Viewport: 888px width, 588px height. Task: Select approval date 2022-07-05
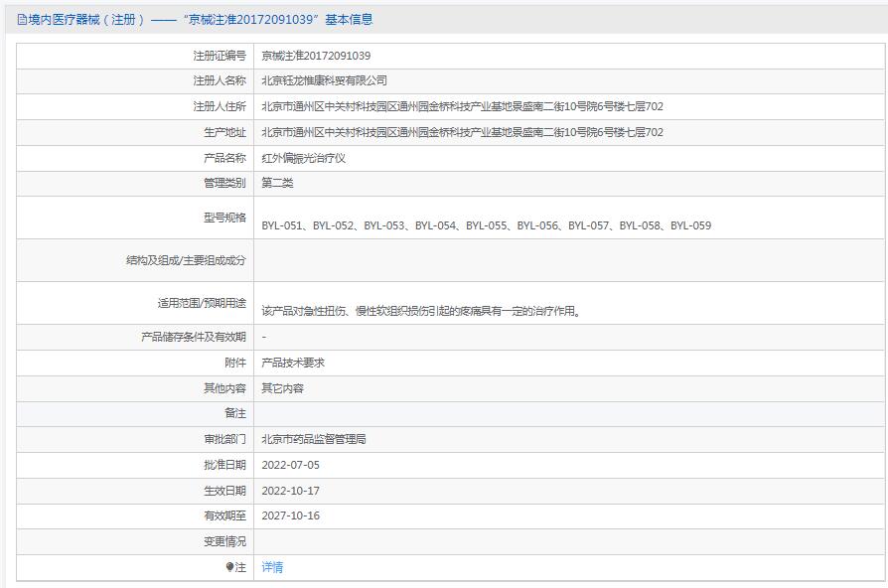(x=290, y=465)
